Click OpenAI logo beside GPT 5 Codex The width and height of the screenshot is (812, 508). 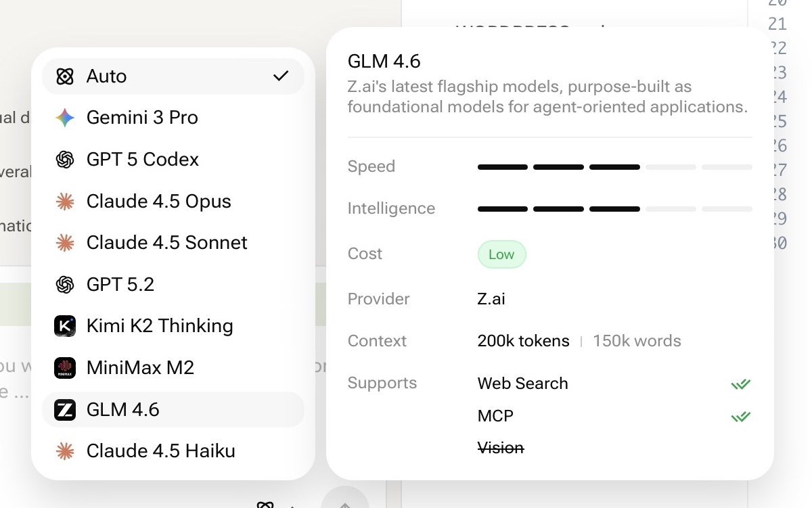coord(65,160)
